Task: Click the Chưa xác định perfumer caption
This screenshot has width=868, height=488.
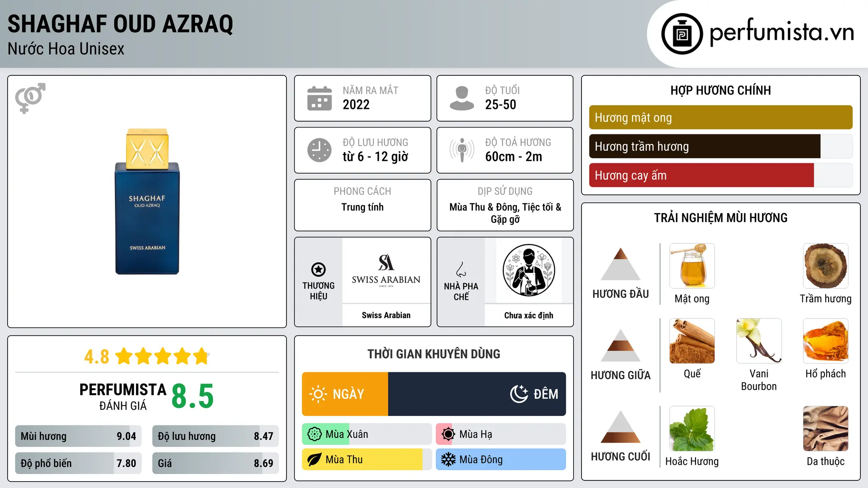Action: point(529,315)
